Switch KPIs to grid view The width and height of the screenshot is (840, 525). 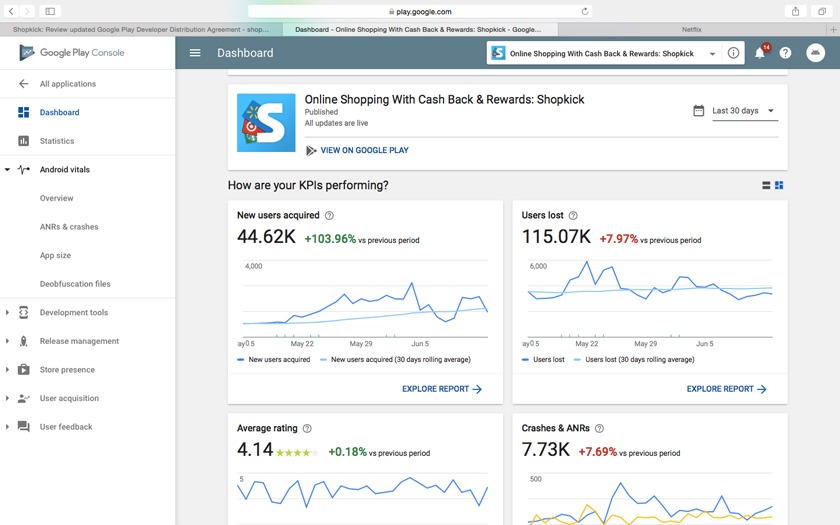coord(779,185)
